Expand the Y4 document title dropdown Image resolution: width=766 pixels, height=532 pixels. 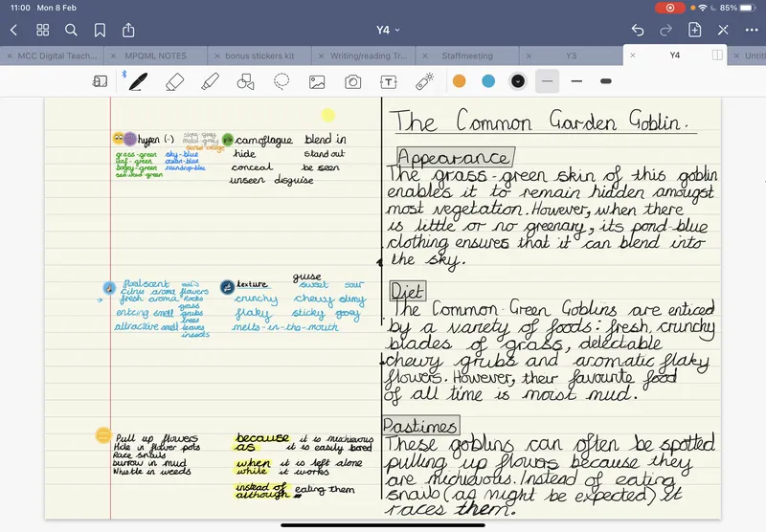point(388,30)
